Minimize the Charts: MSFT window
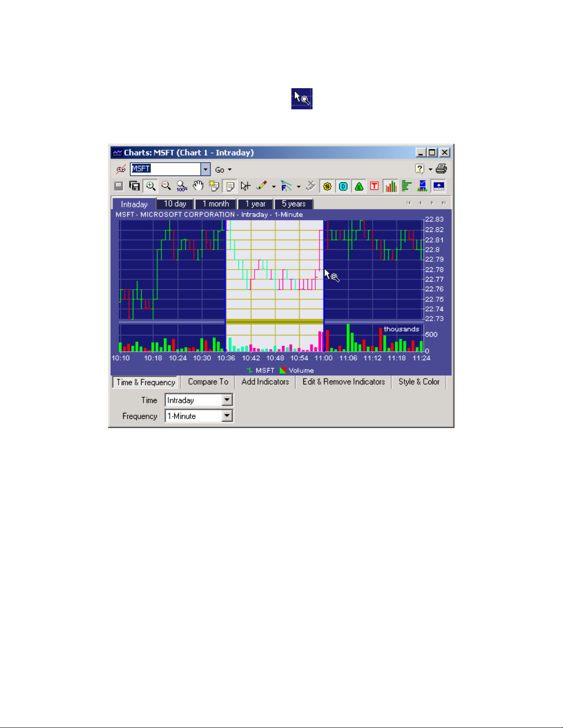Viewport: 563px width, 728px height. click(421, 152)
